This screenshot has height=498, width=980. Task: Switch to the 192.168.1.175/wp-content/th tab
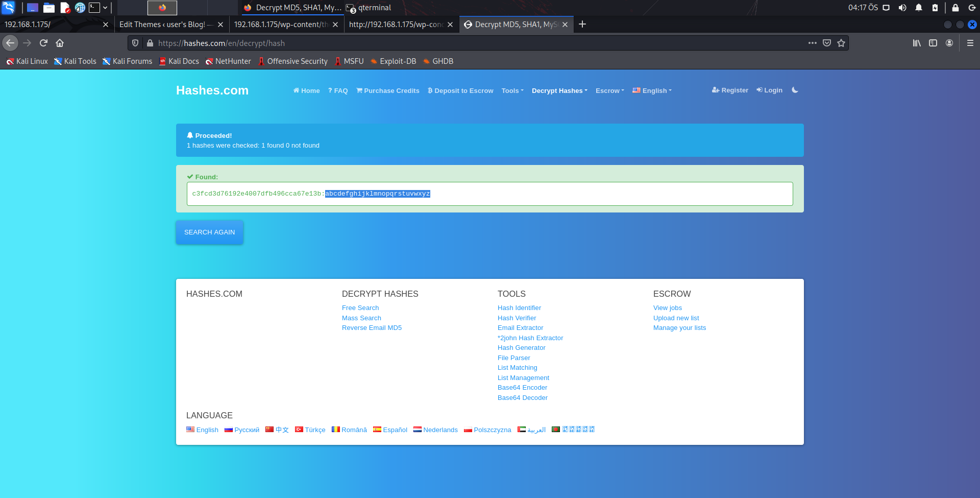pyautogui.click(x=286, y=24)
